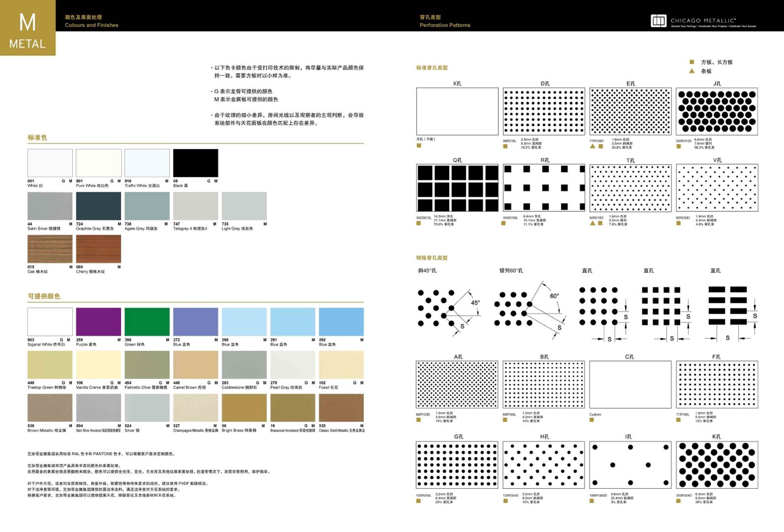Click the 特殊穿孔类型 section heading
The width and height of the screenshot is (784, 532).
click(x=432, y=258)
